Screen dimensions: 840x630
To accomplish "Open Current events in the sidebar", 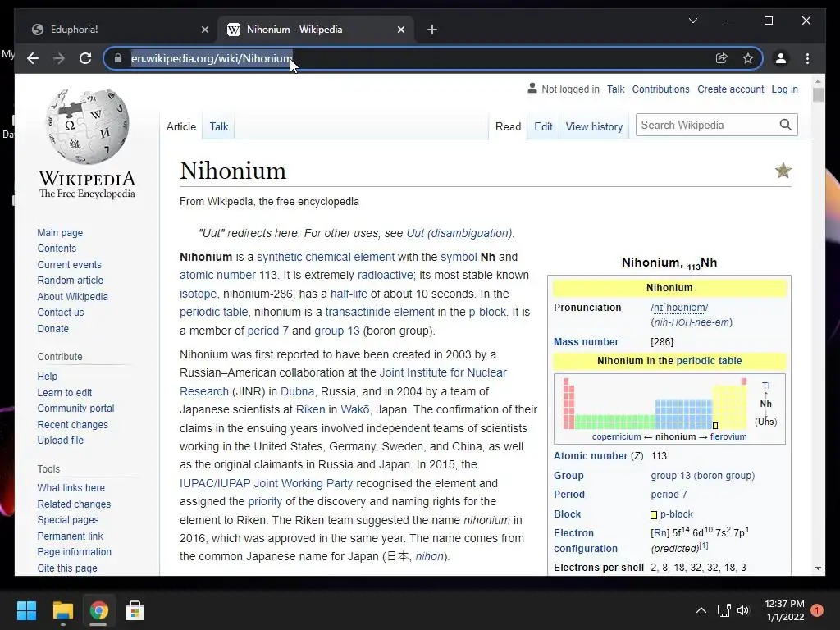I will point(69,265).
